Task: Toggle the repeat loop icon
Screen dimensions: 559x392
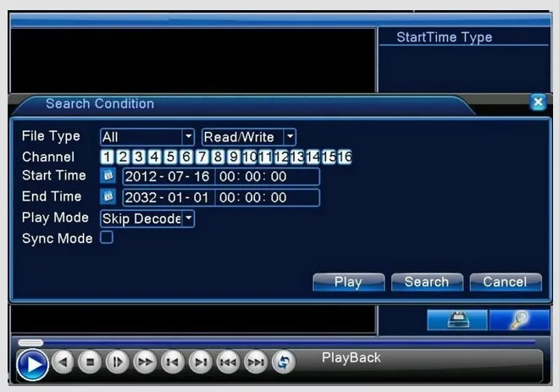Action: click(284, 362)
